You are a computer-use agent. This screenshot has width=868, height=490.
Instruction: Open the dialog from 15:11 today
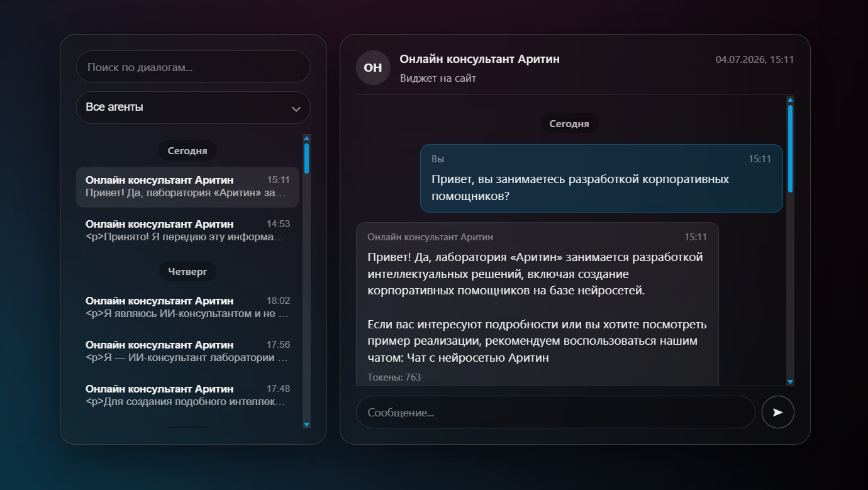coord(187,187)
